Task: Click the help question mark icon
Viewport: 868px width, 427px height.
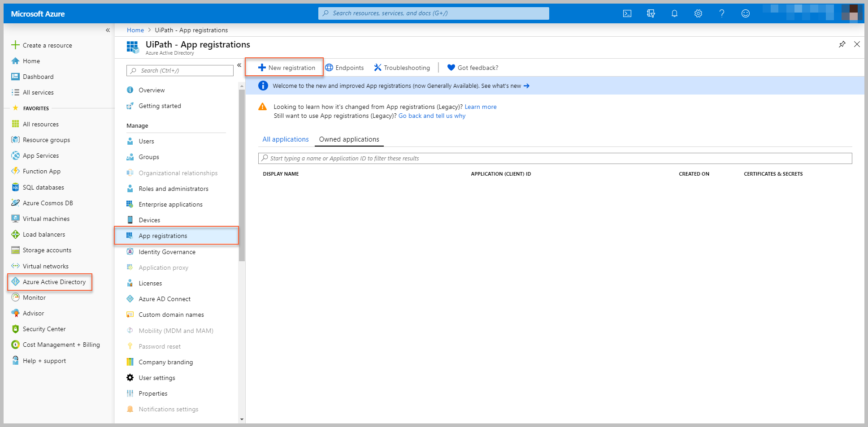Action: tap(721, 13)
